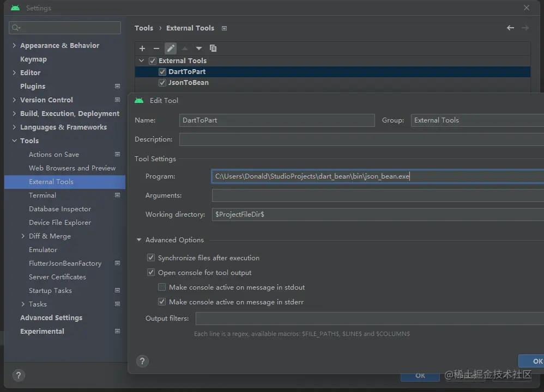The height and width of the screenshot is (392, 544).
Task: Click the search magnifier icon
Action: (x=16, y=28)
